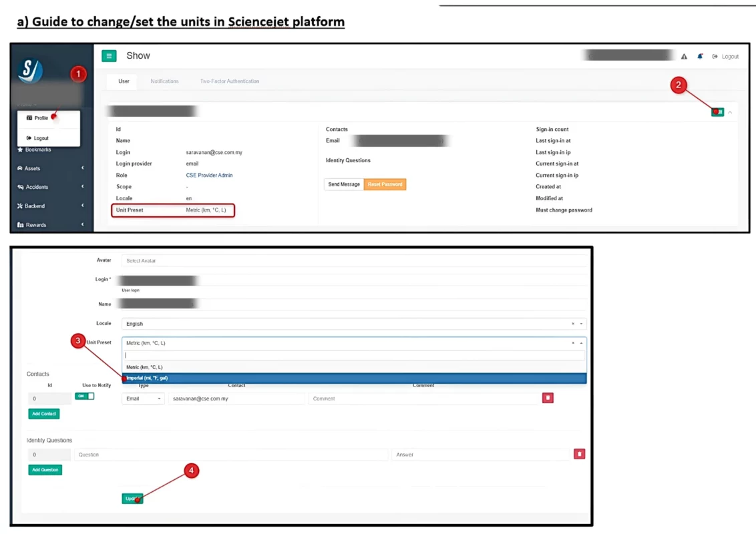Select Profile from the user menu

[x=41, y=118]
